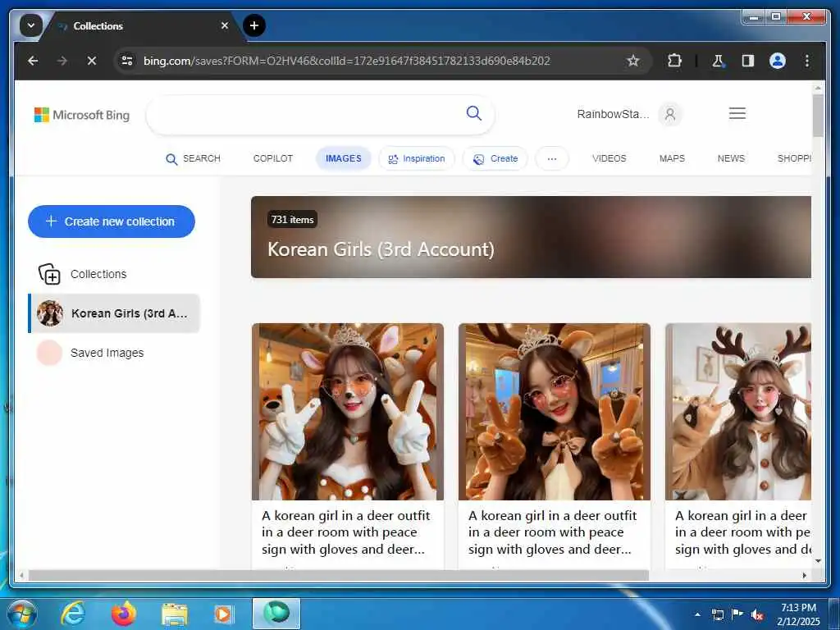Image resolution: width=840 pixels, height=630 pixels.
Task: Open the clock showing 7:13 PM
Action: pyautogui.click(x=798, y=614)
